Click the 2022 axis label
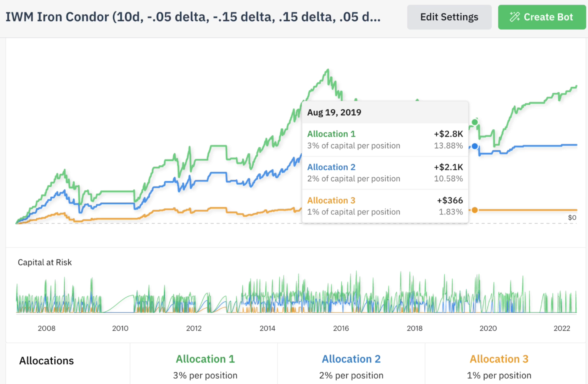588x384 pixels. coord(562,329)
